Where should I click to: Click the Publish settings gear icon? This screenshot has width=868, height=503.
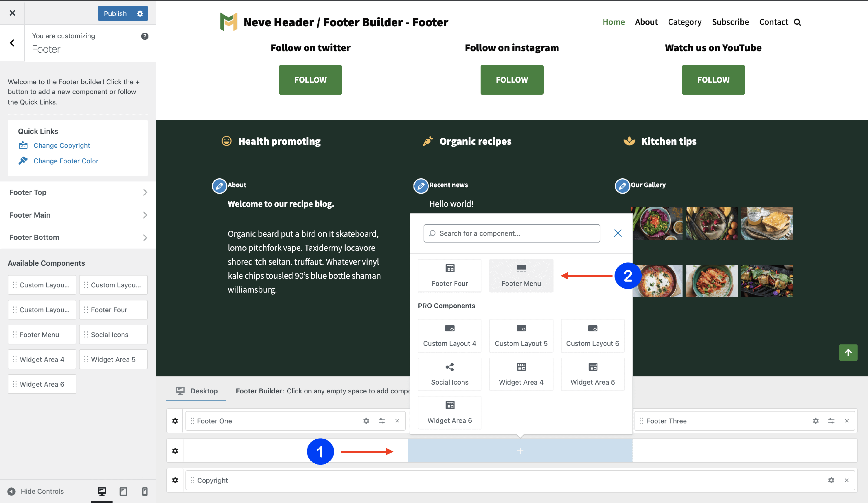tap(140, 13)
